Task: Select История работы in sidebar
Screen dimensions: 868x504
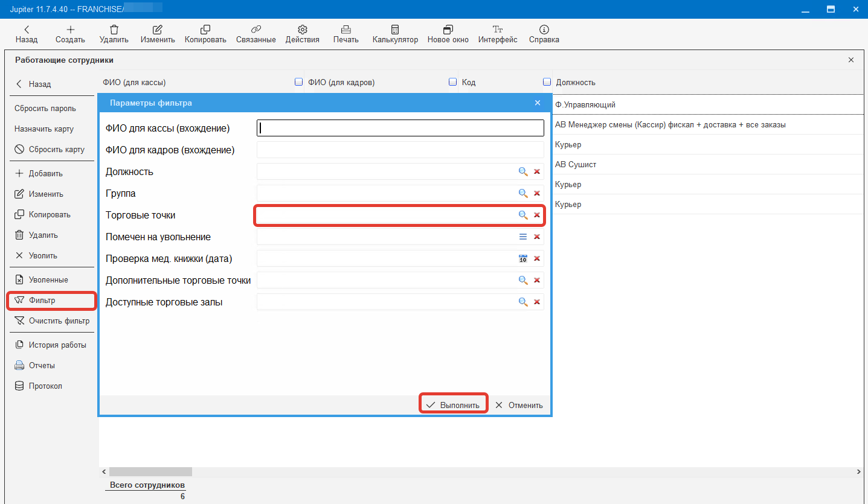Action: 57,345
